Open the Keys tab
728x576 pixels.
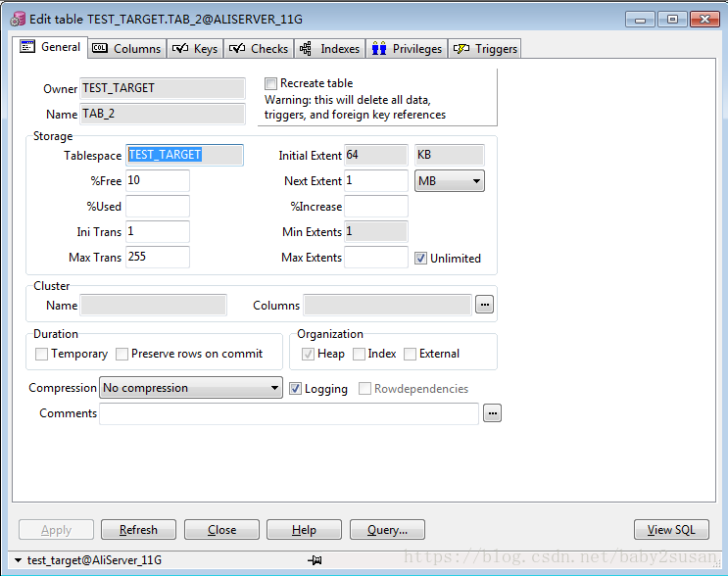[x=195, y=48]
